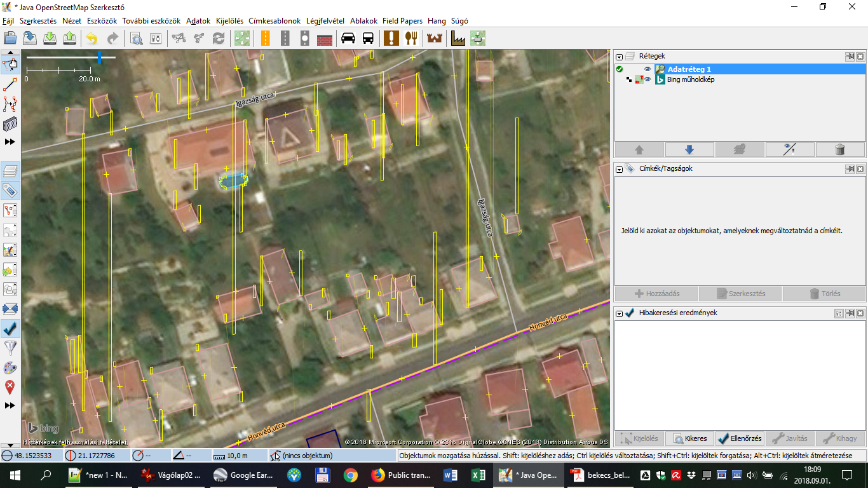Image resolution: width=868 pixels, height=488 pixels.
Task: Open Excel from the Windows taskbar
Action: pos(478,475)
